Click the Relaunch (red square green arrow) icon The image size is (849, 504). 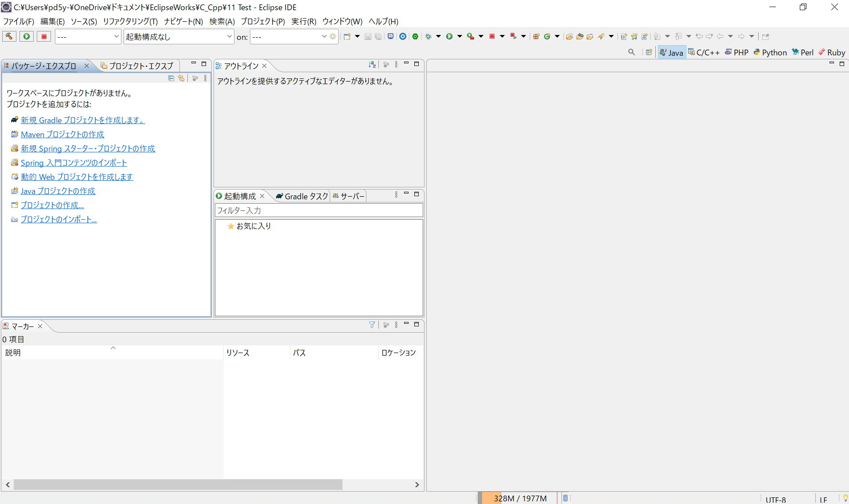point(513,36)
